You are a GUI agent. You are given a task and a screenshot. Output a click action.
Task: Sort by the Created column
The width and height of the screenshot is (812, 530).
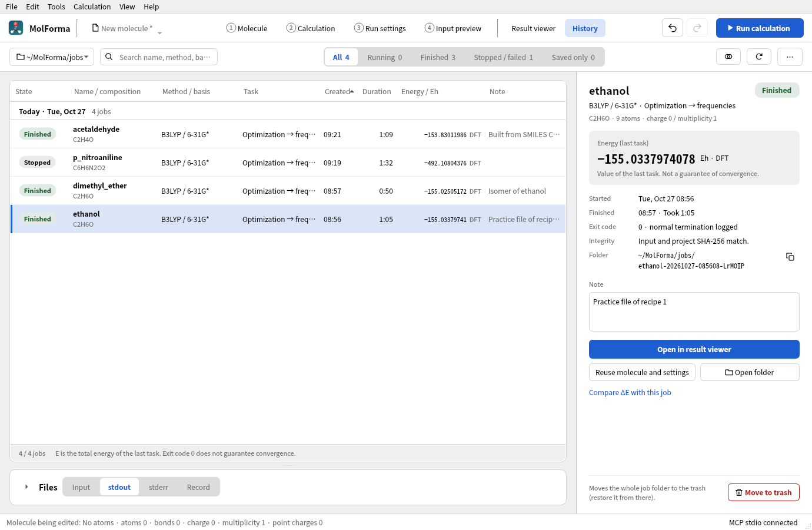pyautogui.click(x=339, y=91)
